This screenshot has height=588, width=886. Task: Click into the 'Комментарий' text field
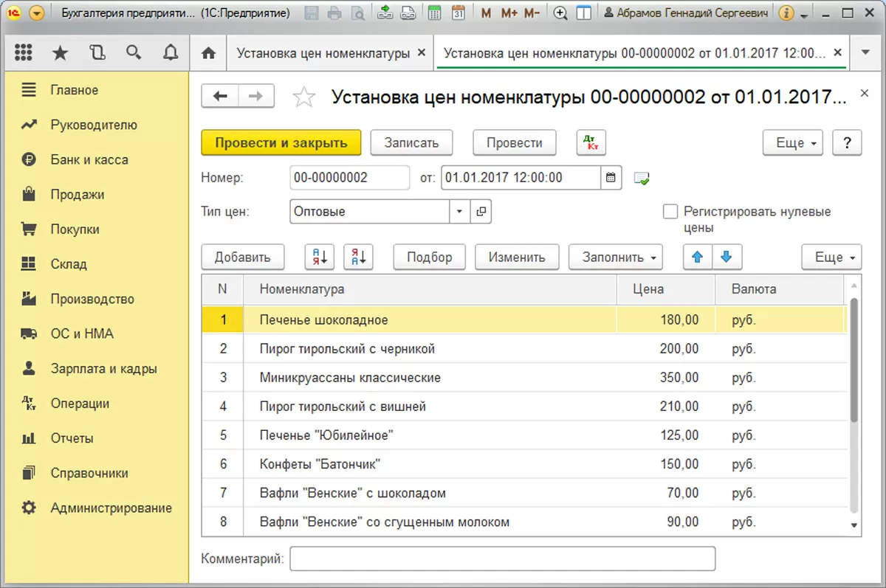502,559
